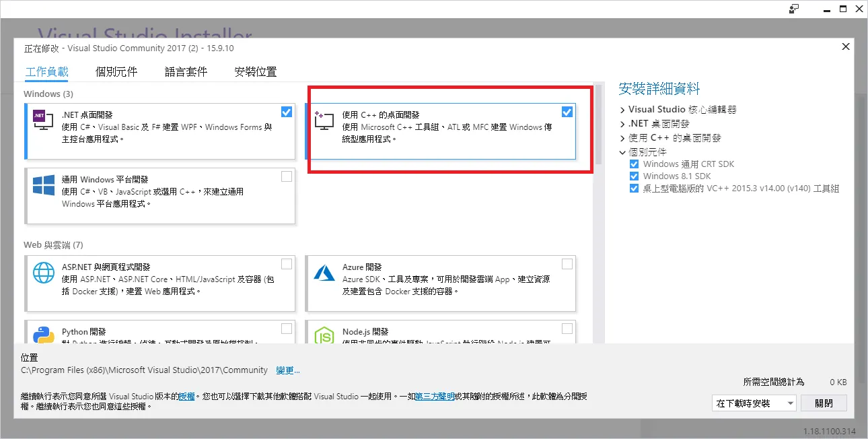Open the 第三方聲明 link
Viewport: 868px width, 439px height.
pos(435,397)
